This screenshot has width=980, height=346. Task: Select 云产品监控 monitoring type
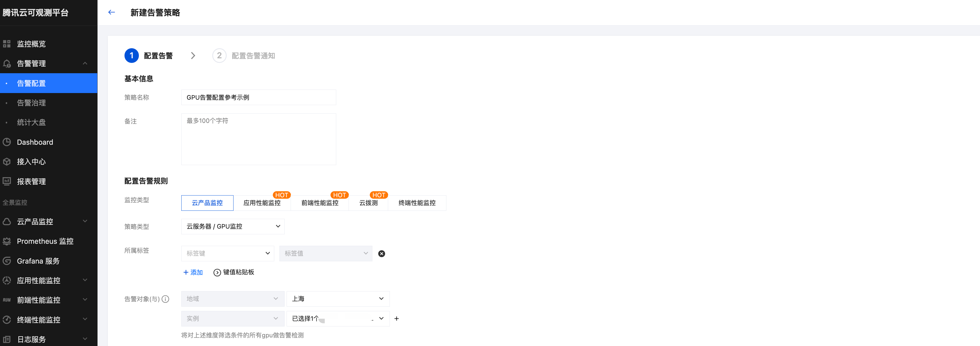[207, 203]
